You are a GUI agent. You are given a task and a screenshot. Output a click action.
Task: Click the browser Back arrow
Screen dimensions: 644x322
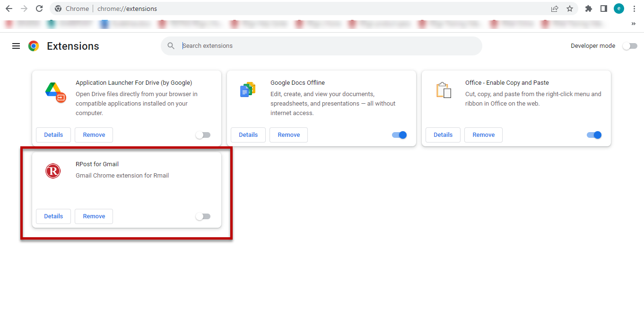pos(9,9)
